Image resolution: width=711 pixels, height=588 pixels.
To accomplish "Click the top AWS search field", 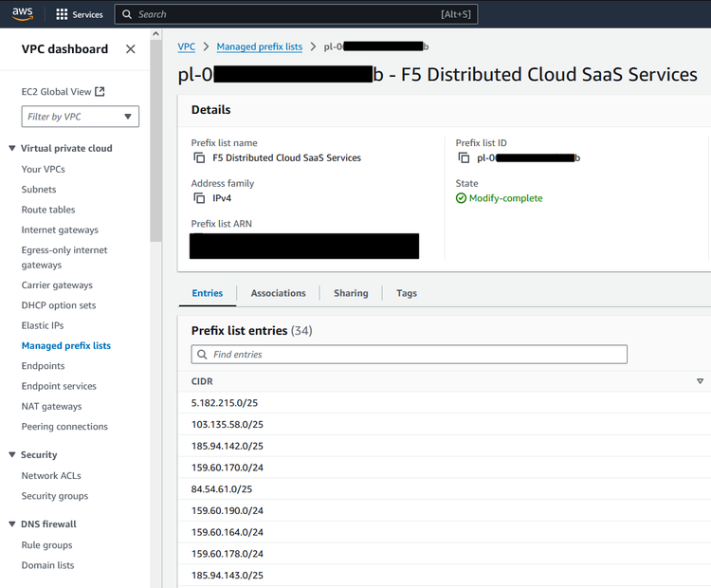I will pyautogui.click(x=284, y=14).
